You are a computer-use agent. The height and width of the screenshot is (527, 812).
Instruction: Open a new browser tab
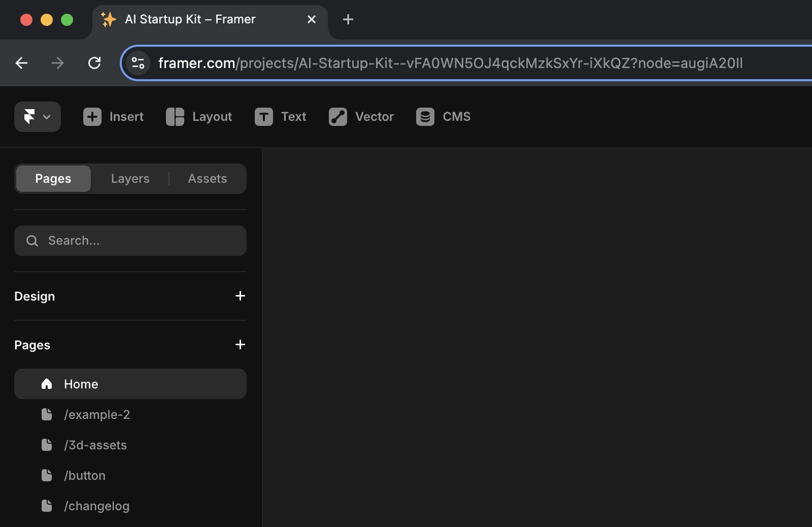[348, 19]
